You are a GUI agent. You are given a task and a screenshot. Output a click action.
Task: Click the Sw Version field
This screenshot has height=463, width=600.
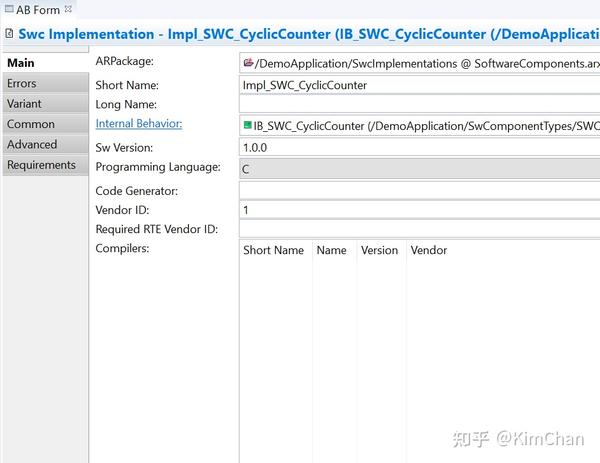click(420, 147)
